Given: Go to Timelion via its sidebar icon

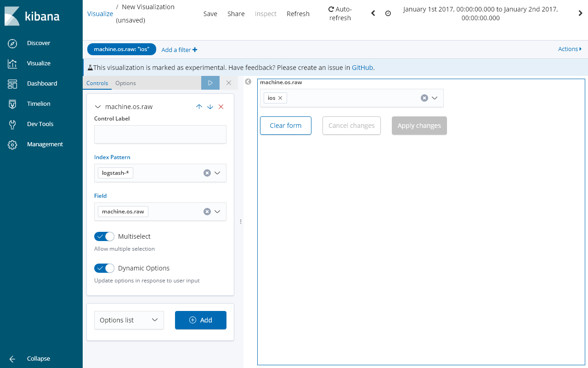Looking at the screenshot, I should 12,104.
